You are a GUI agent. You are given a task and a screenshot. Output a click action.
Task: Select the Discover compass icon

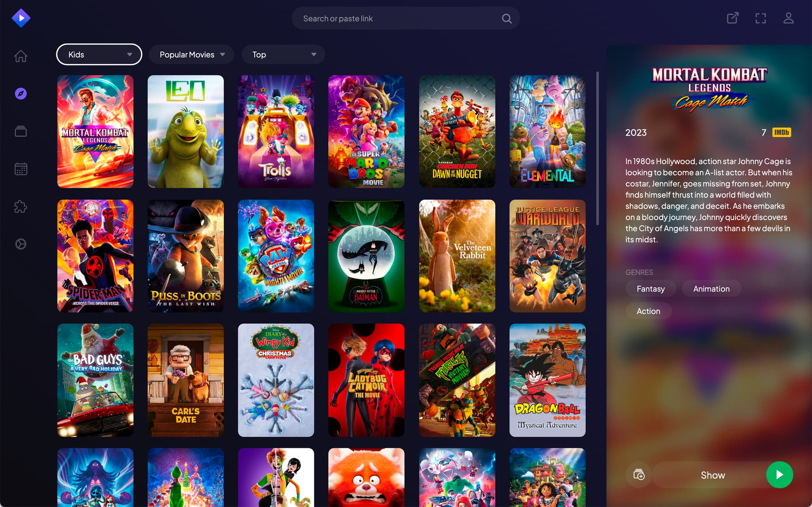[21, 94]
